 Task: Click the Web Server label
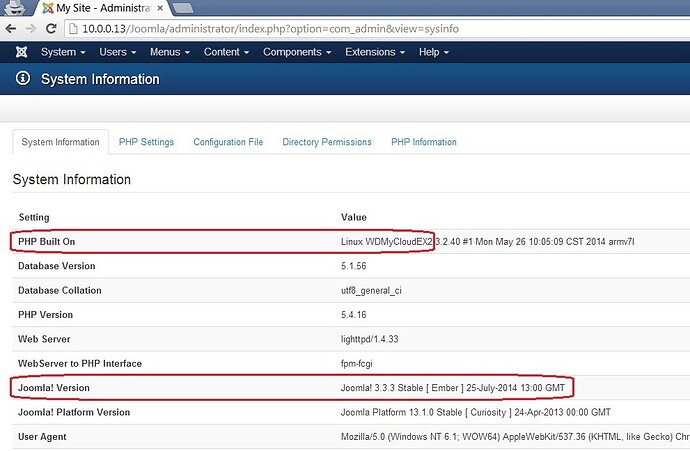44,339
